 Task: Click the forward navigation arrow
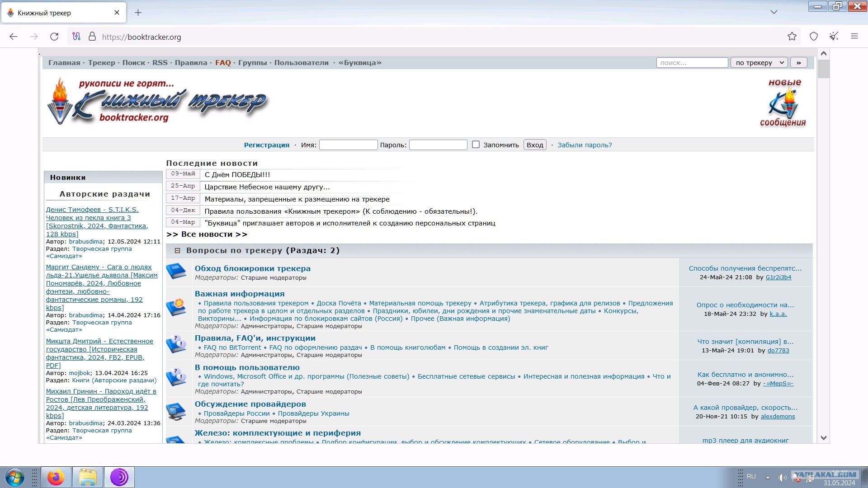(x=34, y=37)
